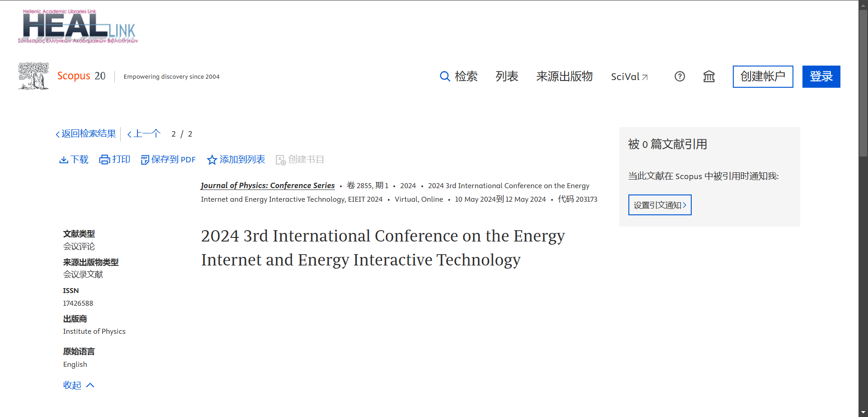Click publisher Institute of Physics text
This screenshot has width=868, height=417.
[94, 332]
